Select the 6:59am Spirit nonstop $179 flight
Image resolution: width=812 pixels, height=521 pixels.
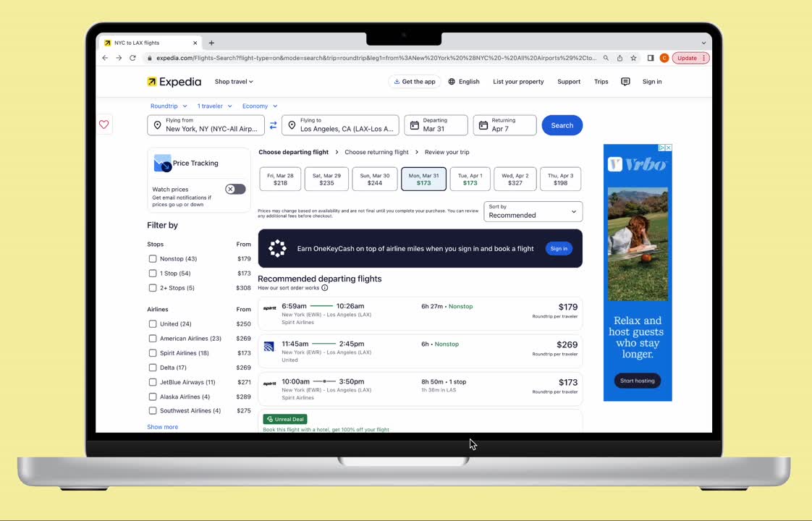click(420, 314)
